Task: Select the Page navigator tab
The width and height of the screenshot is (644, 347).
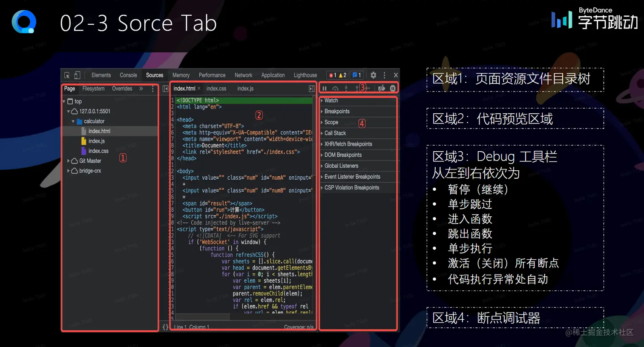Action: pyautogui.click(x=69, y=89)
